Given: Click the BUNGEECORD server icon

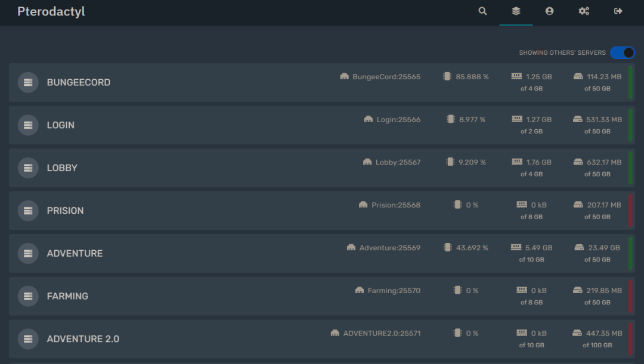Looking at the screenshot, I should (x=28, y=82).
